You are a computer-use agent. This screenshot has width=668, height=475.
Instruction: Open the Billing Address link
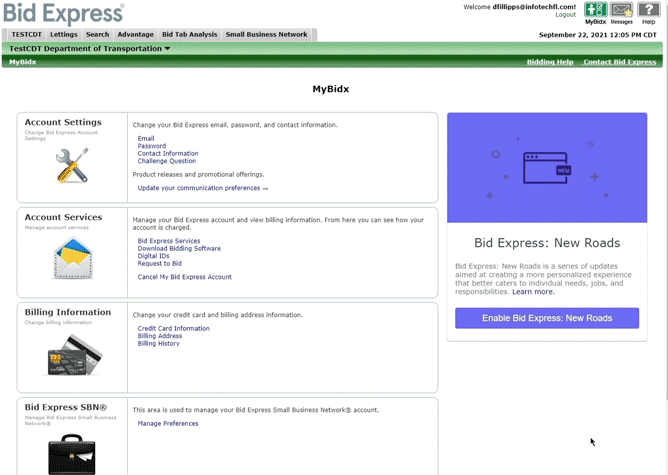[x=160, y=336]
